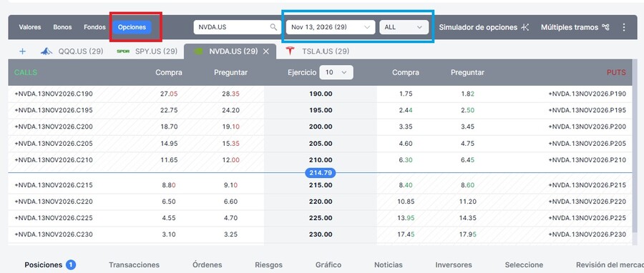Viewport: 644px width, 273px height.
Task: Click put ask price 11.20 for P220
Action: 467,202
